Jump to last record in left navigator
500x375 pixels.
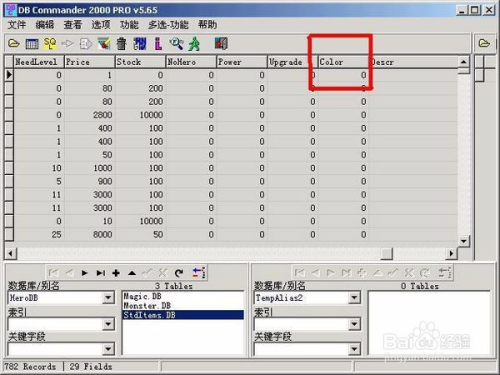pyautogui.click(x=100, y=273)
